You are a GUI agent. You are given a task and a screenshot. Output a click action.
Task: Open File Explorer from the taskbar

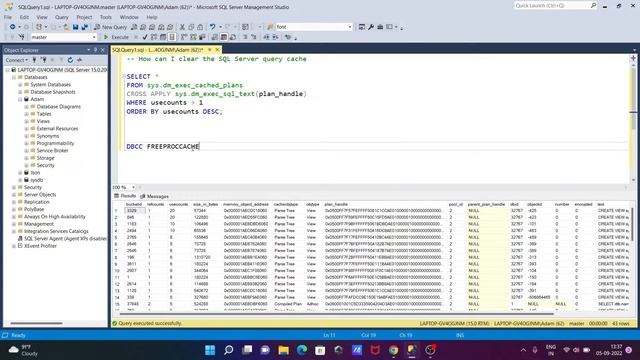point(283,350)
